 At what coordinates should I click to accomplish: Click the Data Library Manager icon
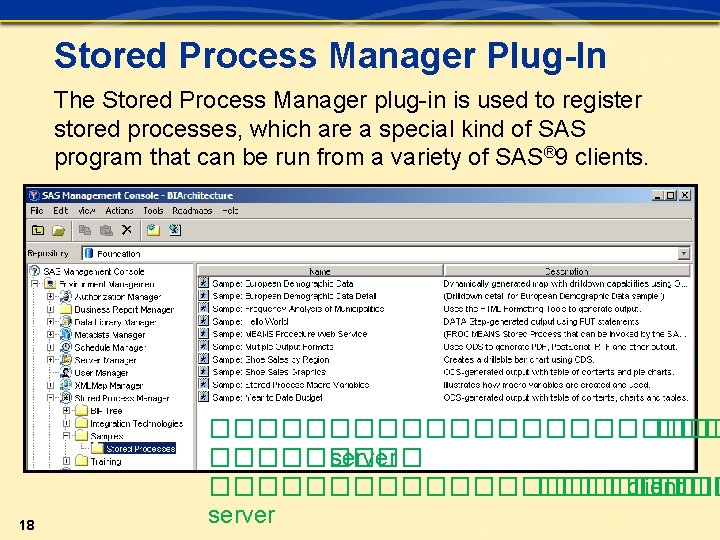(x=66, y=322)
